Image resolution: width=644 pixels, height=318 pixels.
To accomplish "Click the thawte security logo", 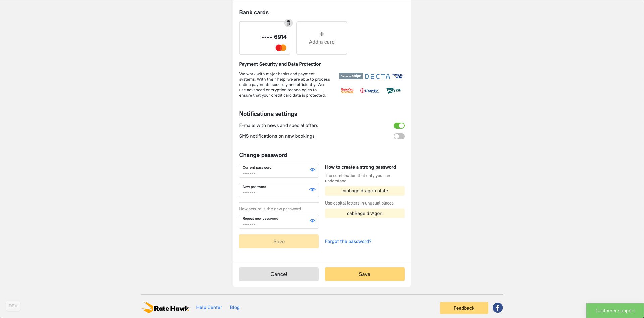I will [x=369, y=91].
